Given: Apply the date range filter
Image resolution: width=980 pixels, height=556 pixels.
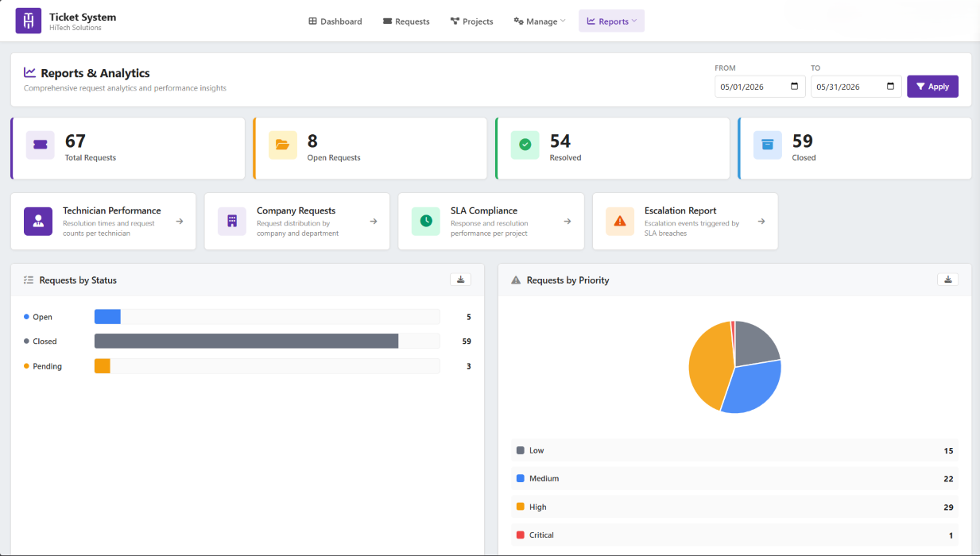Looking at the screenshot, I should 932,87.
